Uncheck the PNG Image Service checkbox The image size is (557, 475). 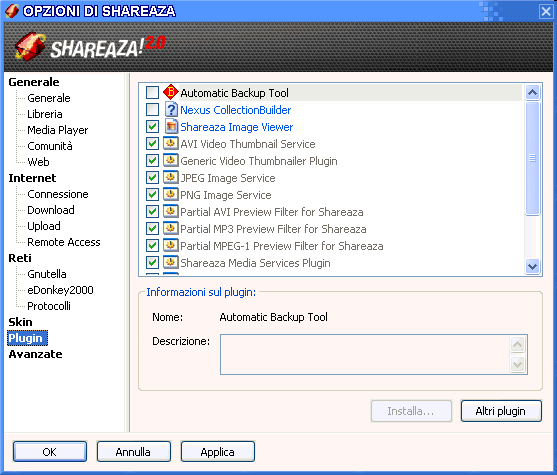152,195
